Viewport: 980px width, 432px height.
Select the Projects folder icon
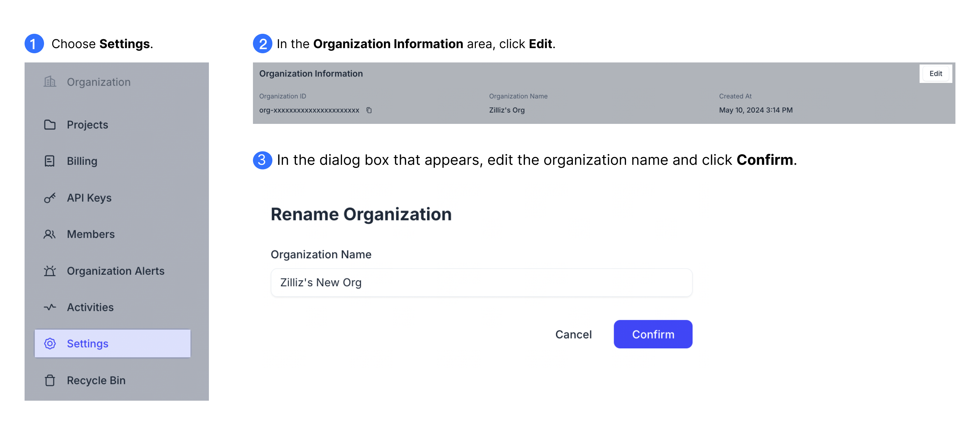(50, 124)
